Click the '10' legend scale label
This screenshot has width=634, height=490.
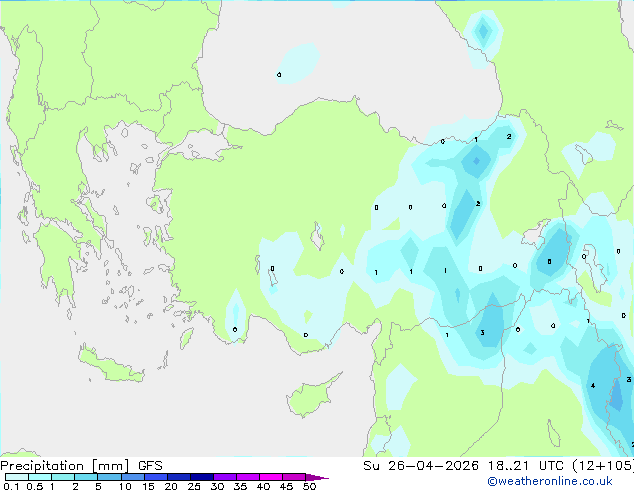pyautogui.click(x=125, y=486)
